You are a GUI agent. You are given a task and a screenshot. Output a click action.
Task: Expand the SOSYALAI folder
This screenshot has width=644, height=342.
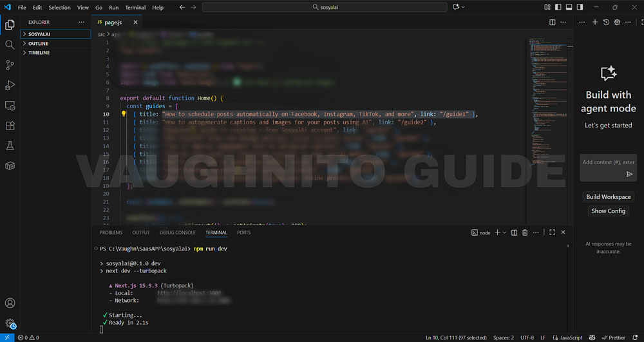point(55,34)
